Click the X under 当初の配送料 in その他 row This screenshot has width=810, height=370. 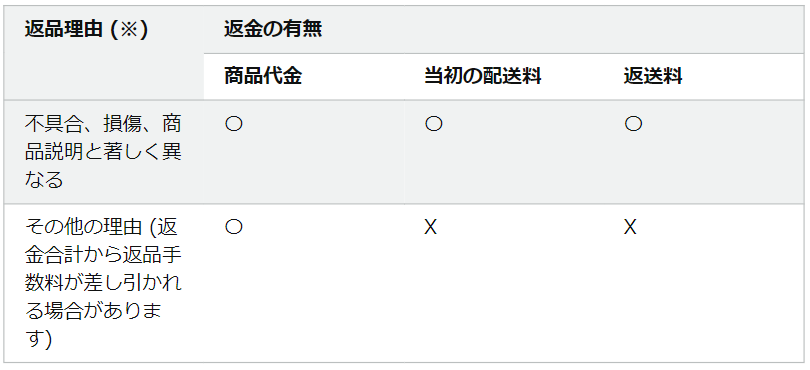click(430, 227)
